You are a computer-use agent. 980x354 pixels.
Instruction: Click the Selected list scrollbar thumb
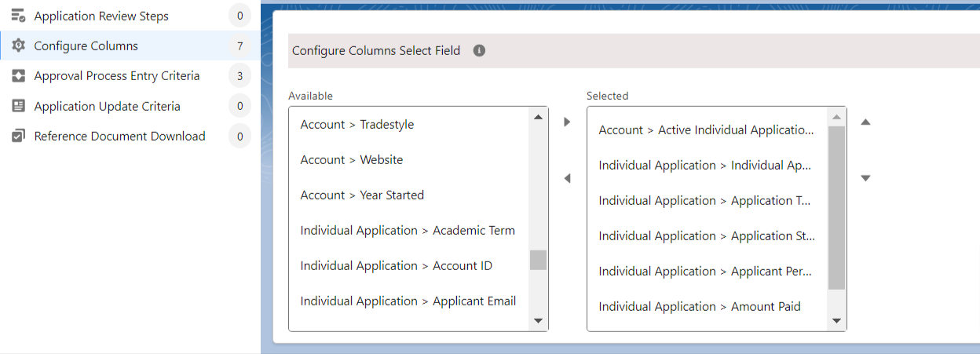pos(836,208)
